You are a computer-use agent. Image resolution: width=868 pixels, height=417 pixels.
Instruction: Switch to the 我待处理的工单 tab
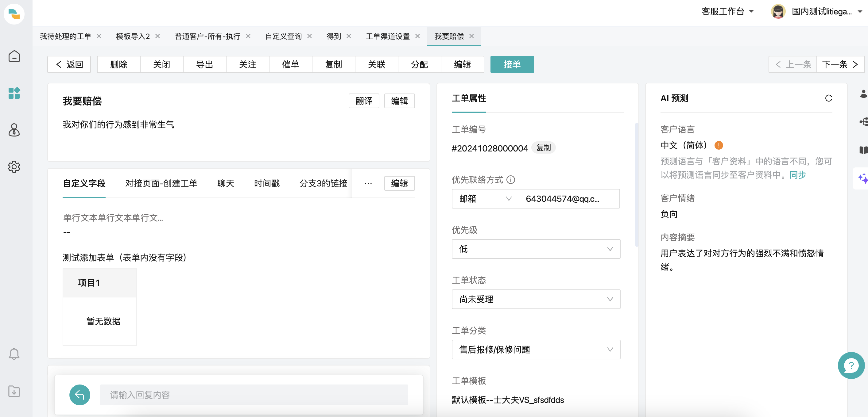pos(66,36)
